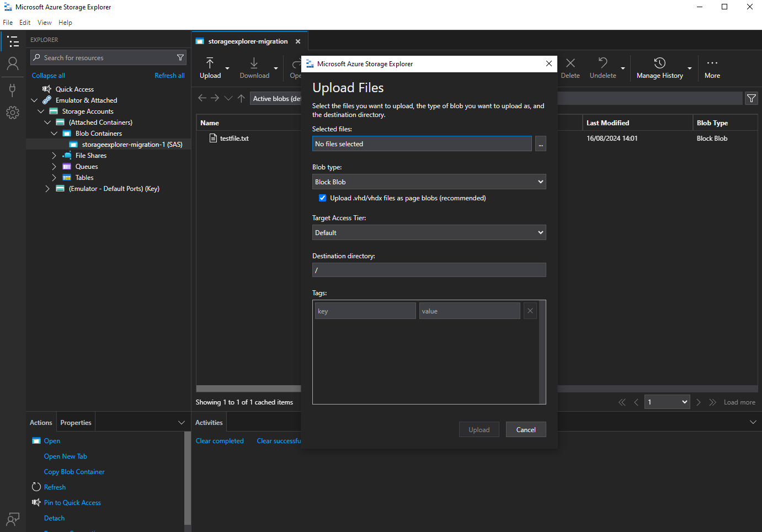Open the More toolbar options
This screenshot has width=762, height=532.
[x=712, y=68]
